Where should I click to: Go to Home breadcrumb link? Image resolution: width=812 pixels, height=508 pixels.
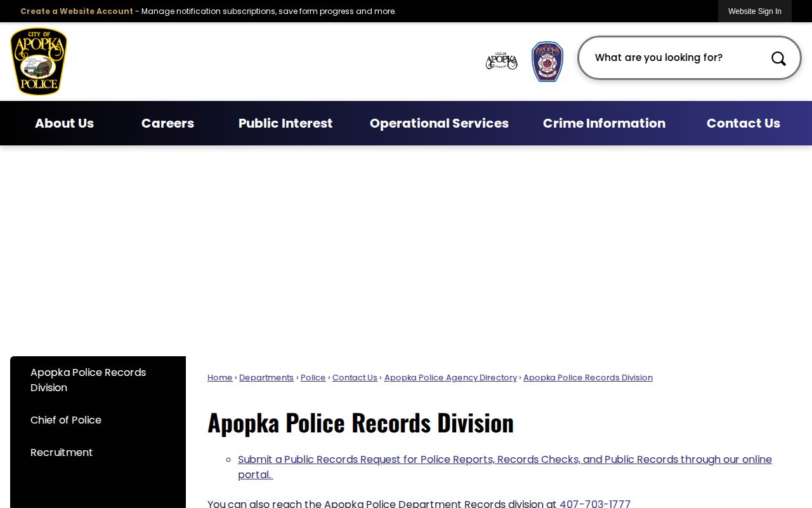click(219, 377)
